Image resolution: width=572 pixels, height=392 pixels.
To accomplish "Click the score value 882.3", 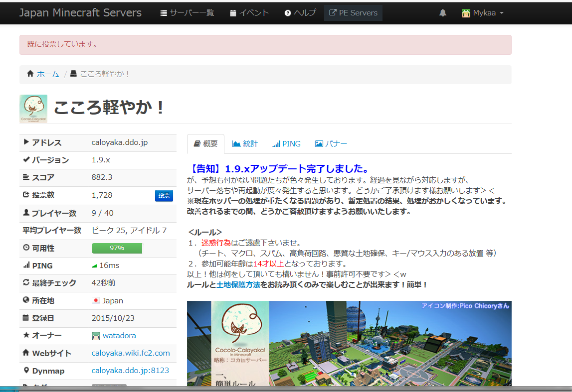I will 102,177.
